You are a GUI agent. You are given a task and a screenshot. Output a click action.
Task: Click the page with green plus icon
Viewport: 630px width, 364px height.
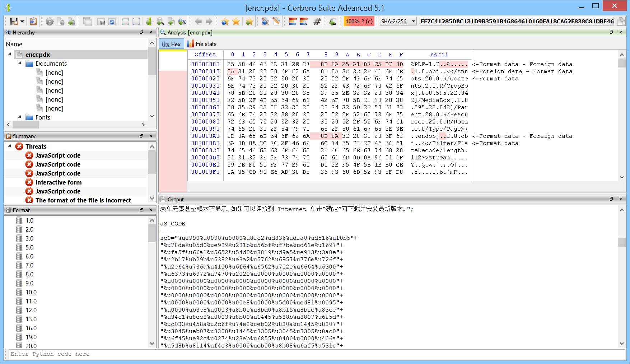point(171,22)
